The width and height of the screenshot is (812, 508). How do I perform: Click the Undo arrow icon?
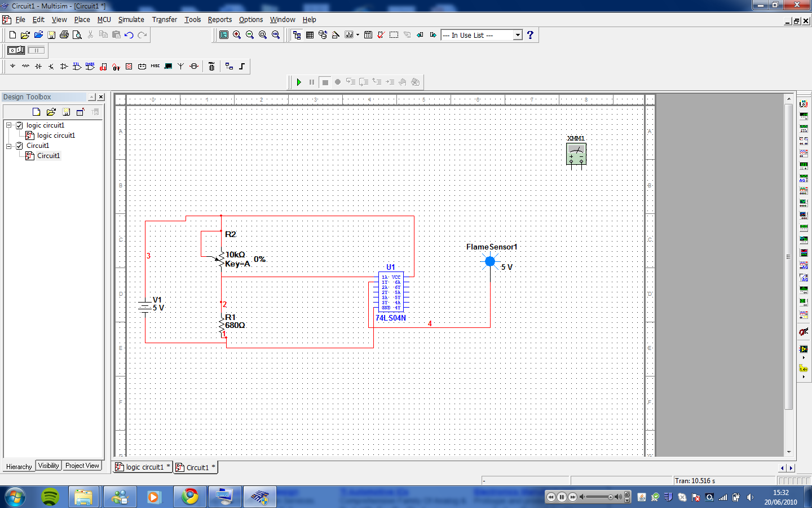[x=129, y=35]
